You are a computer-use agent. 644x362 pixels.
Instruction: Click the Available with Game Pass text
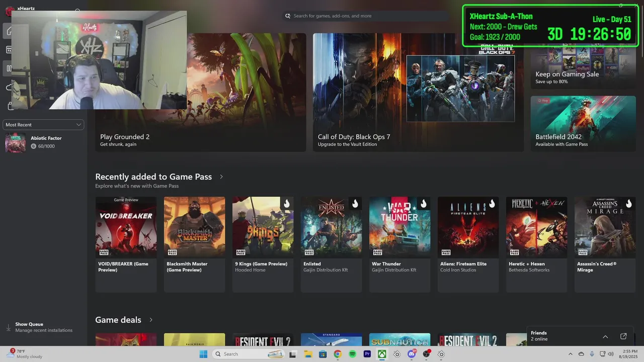click(561, 144)
